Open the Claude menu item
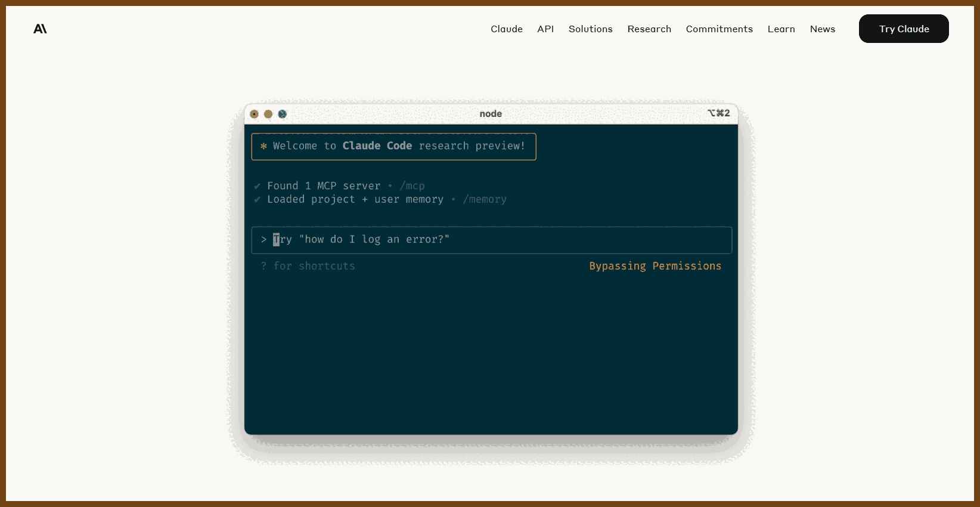Viewport: 980px width, 507px height. pos(507,29)
